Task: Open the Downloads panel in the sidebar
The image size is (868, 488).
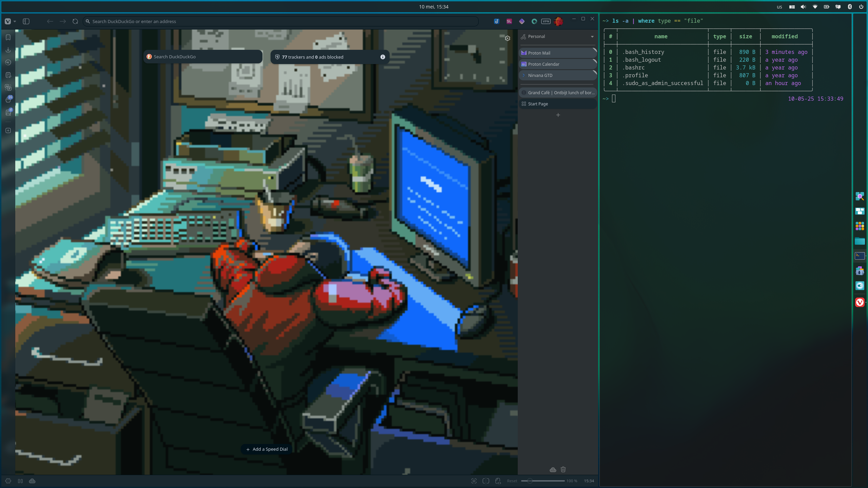Action: pyautogui.click(x=8, y=50)
